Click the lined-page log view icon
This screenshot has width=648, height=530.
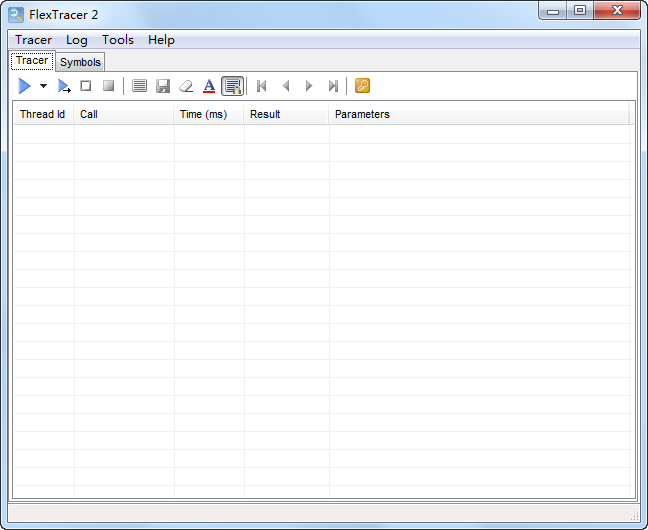tap(139, 86)
